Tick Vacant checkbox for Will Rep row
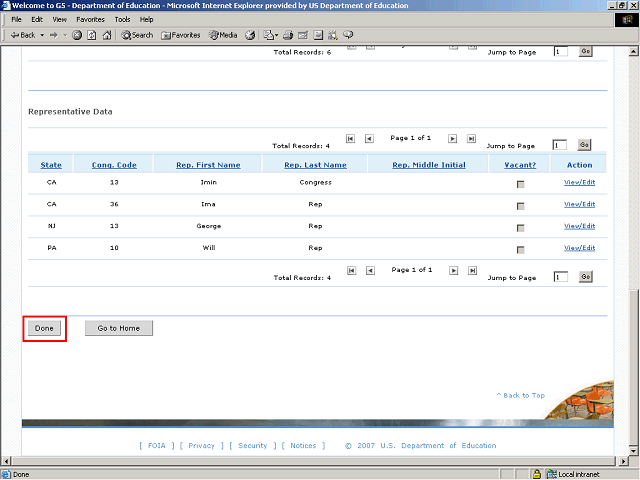Viewport: 640px width, 480px height. coord(520,250)
